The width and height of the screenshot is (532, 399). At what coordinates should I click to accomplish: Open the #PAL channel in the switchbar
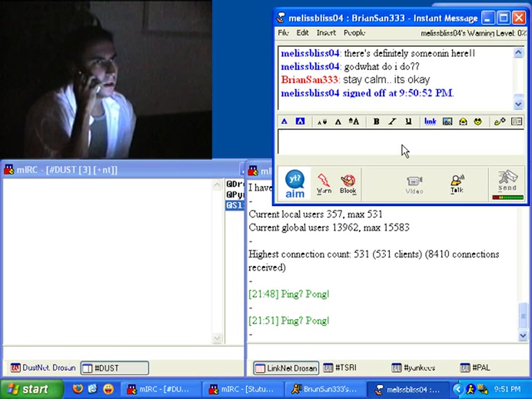(475, 368)
